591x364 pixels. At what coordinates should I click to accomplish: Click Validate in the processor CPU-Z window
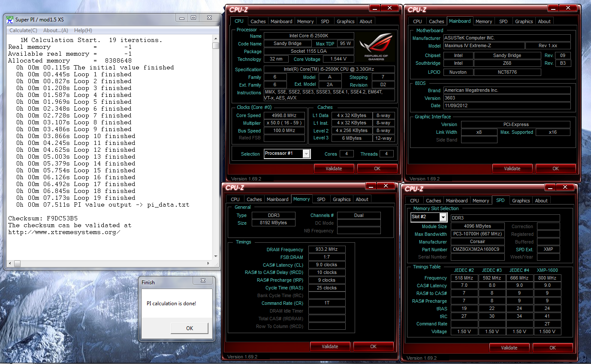click(x=334, y=168)
